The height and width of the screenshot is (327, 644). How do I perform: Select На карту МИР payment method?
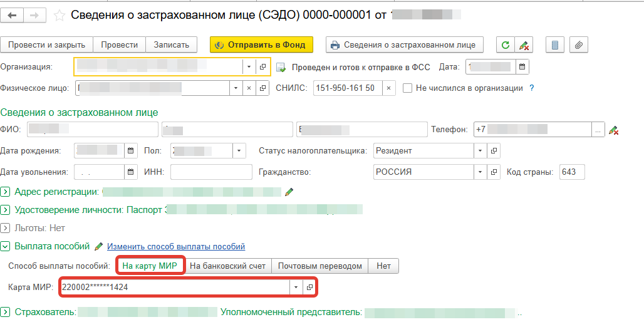click(x=150, y=266)
